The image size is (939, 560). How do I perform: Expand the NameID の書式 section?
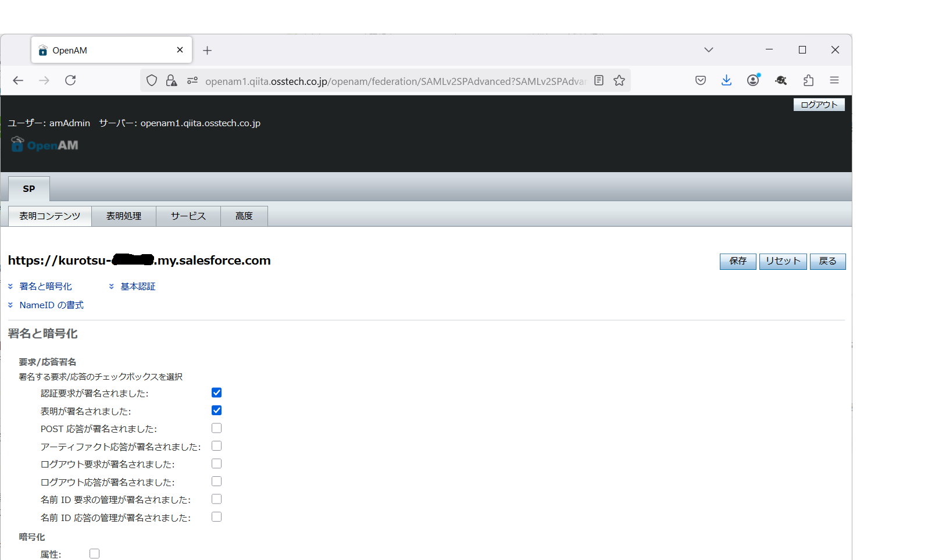pos(10,305)
